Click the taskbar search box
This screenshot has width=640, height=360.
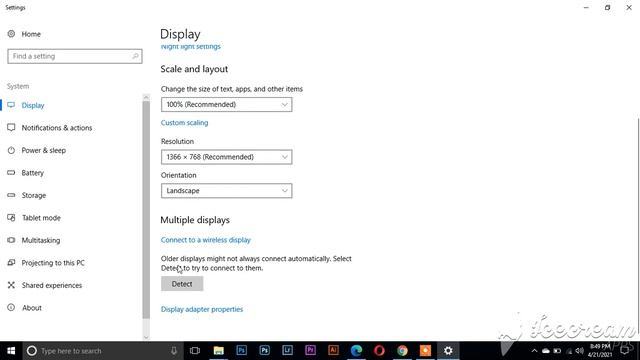[102, 351]
